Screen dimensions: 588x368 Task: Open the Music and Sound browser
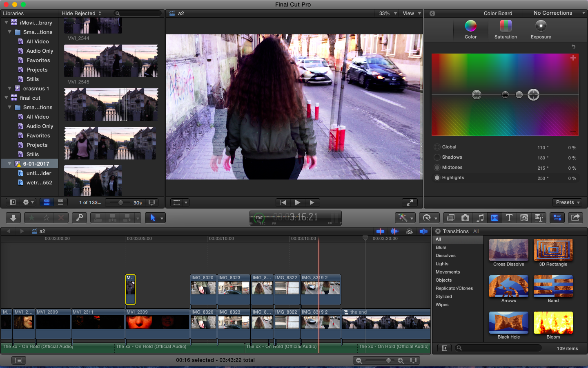point(480,218)
